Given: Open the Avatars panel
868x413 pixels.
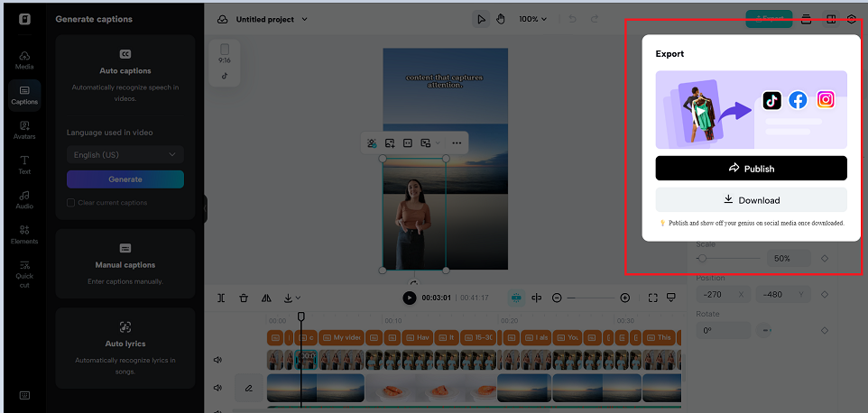Looking at the screenshot, I should (24, 130).
